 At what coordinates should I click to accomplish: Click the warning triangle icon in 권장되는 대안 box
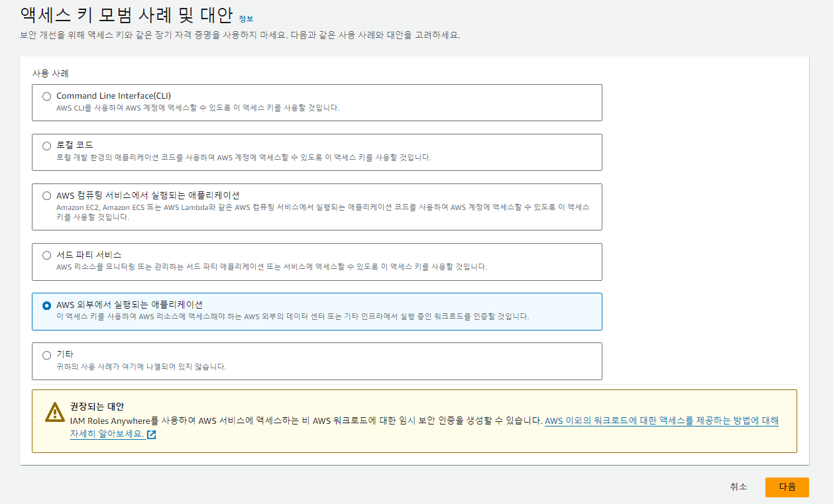[49, 412]
